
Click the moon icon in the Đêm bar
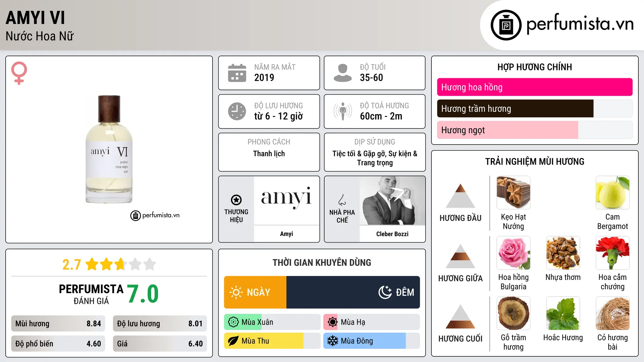pos(385,292)
